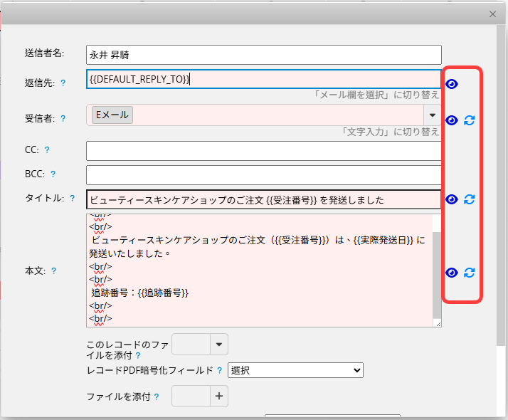Open the このレコードのファイルを添付 dropdown
This screenshot has height=420, width=508.
(x=219, y=345)
